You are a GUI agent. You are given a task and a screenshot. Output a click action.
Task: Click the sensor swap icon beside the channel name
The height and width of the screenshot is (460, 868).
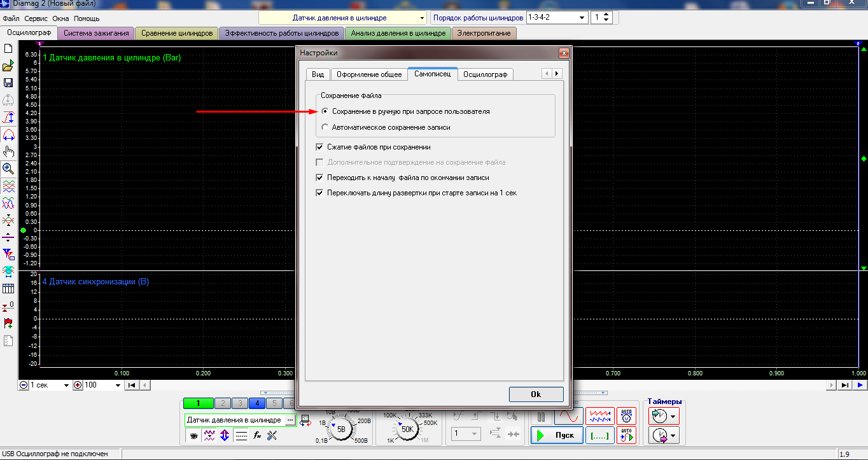coord(305,421)
